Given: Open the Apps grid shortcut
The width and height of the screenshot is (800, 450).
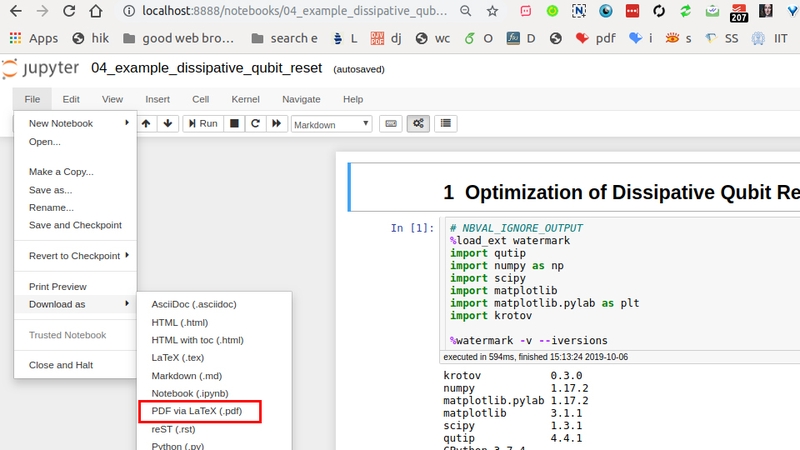Looking at the screenshot, I should coord(34,38).
